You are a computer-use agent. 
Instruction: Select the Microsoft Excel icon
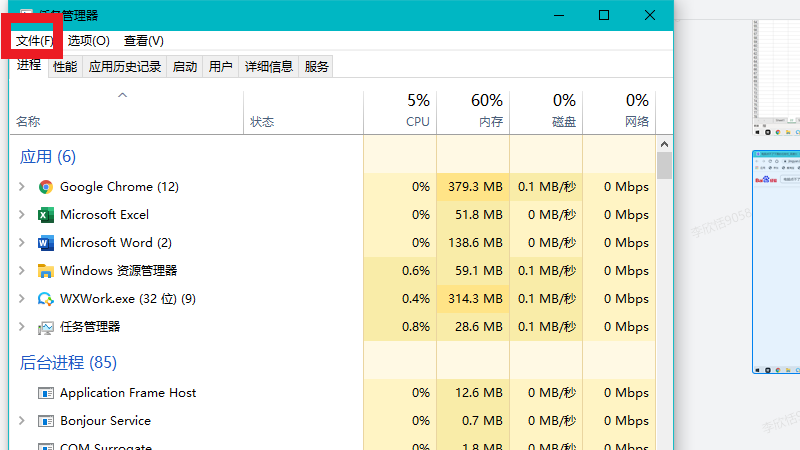click(45, 215)
